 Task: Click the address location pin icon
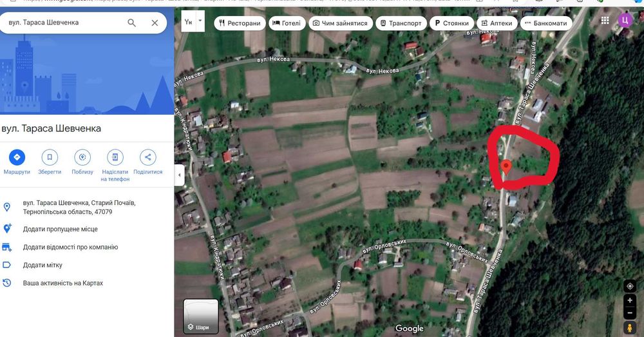(x=7, y=207)
